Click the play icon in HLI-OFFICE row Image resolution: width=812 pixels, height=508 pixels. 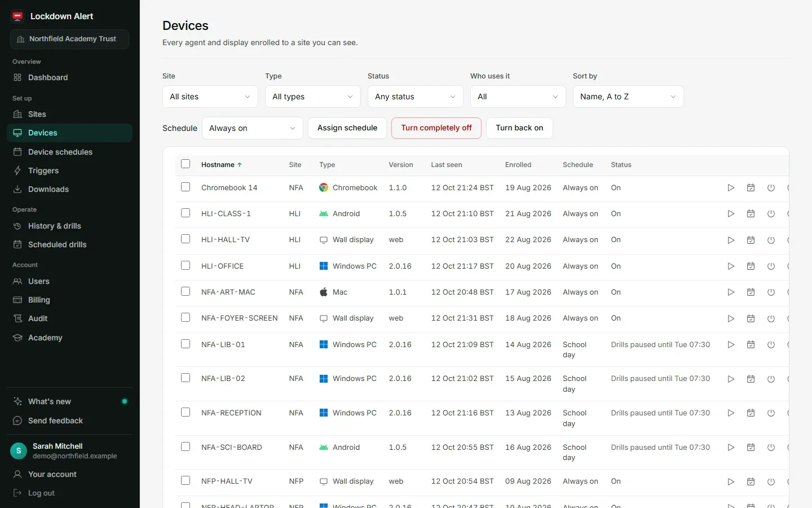[731, 266]
